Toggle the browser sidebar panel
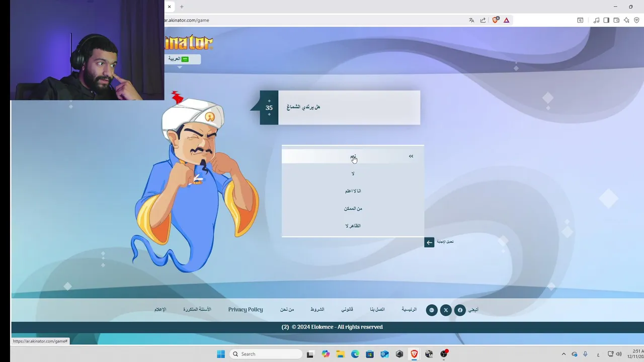This screenshot has height=362, width=644. [606, 20]
